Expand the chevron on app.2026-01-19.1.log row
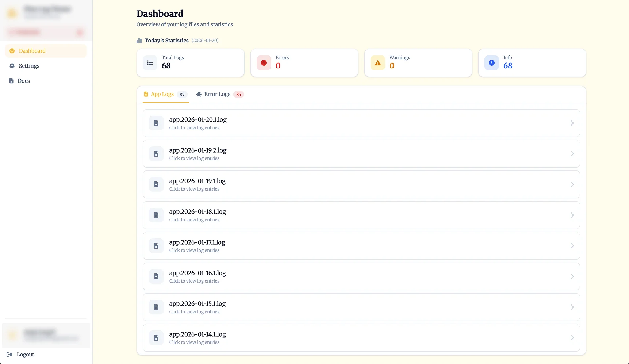 [572, 184]
